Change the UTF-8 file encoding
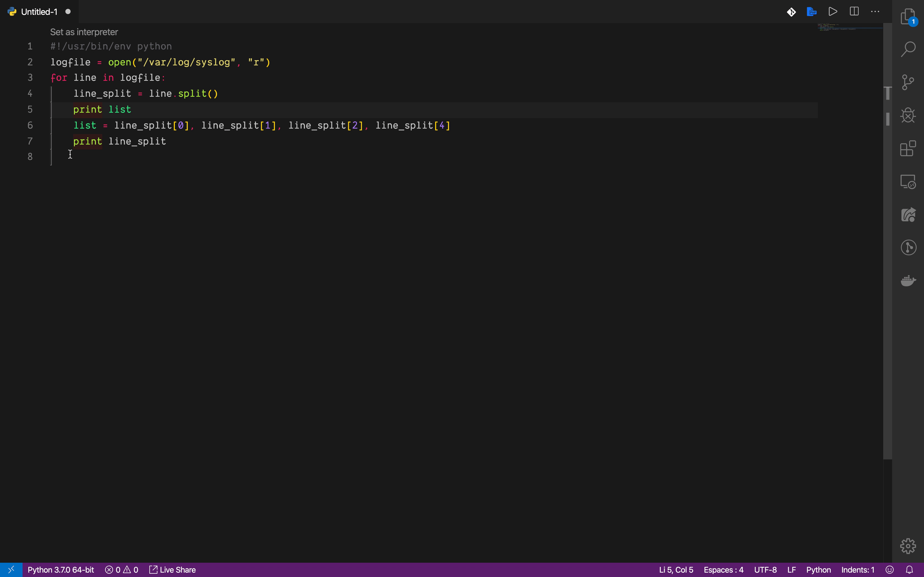This screenshot has height=577, width=924. (x=765, y=570)
